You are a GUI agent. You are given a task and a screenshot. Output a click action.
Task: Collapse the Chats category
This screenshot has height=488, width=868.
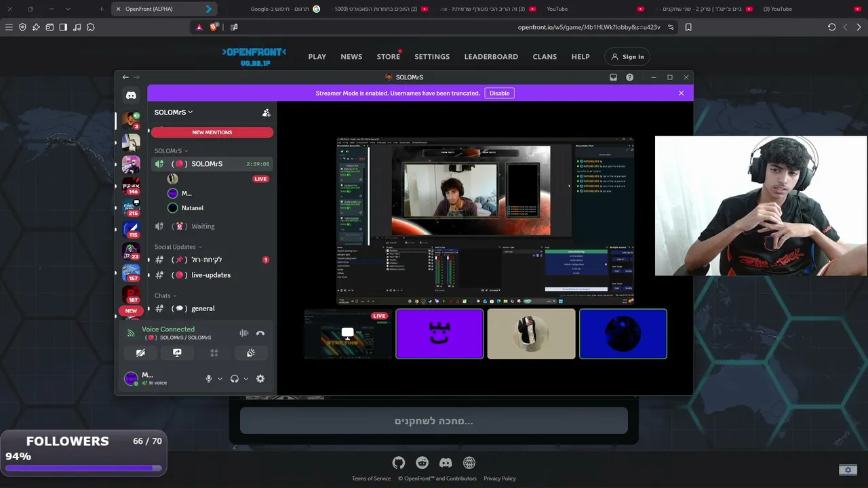[x=165, y=296]
